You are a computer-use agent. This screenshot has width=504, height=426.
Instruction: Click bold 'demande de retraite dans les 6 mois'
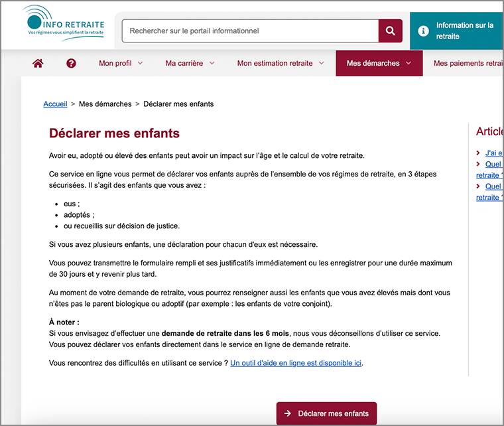[x=225, y=333]
